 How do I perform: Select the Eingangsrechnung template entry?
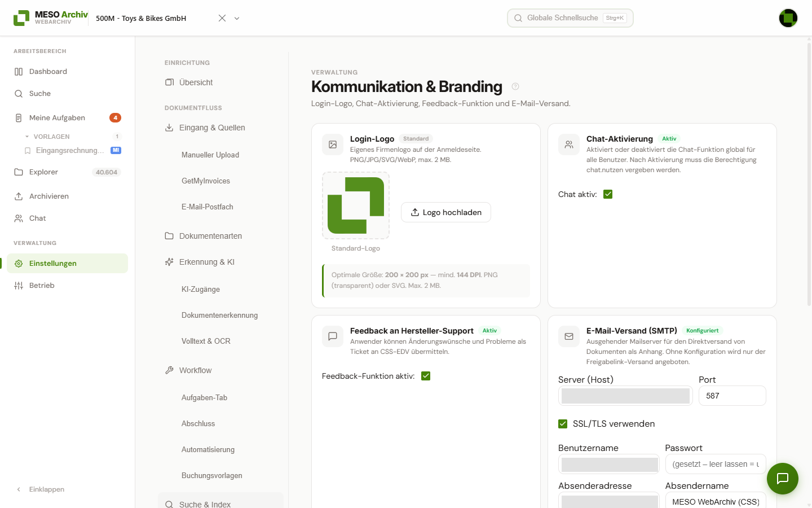pyautogui.click(x=73, y=151)
